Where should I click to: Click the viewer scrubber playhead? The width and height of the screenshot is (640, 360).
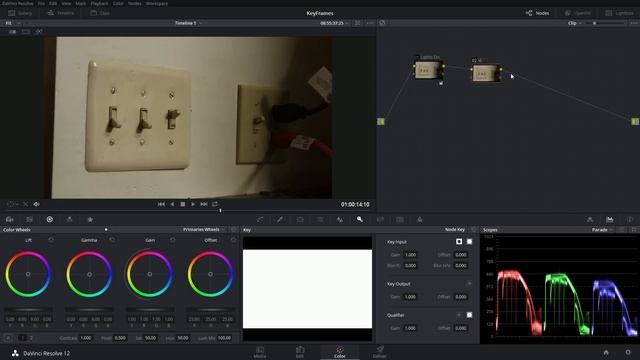[x=220, y=211]
